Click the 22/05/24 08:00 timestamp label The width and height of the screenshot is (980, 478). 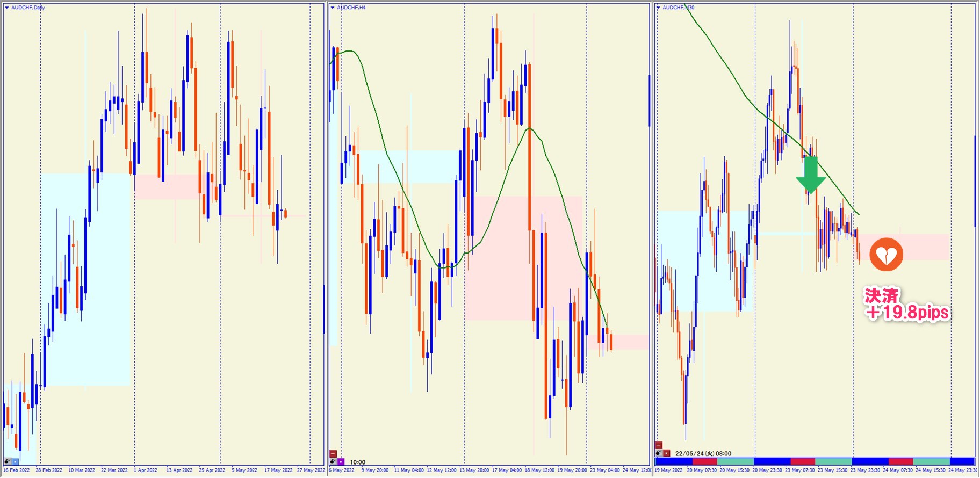[x=703, y=453]
